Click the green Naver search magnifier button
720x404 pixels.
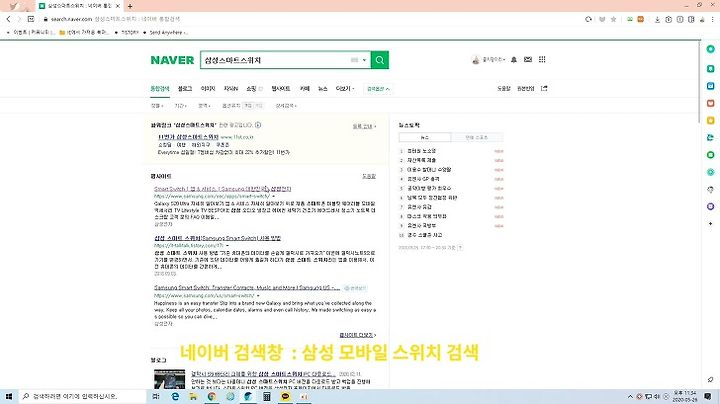[380, 60]
